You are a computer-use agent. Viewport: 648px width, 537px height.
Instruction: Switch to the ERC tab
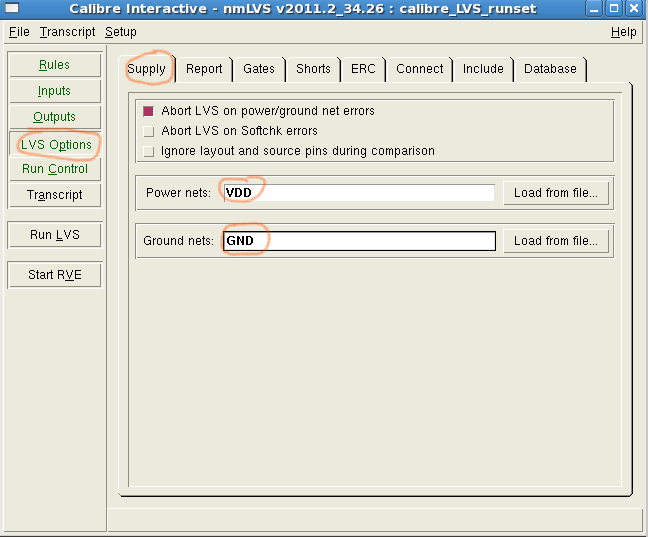[x=363, y=69]
